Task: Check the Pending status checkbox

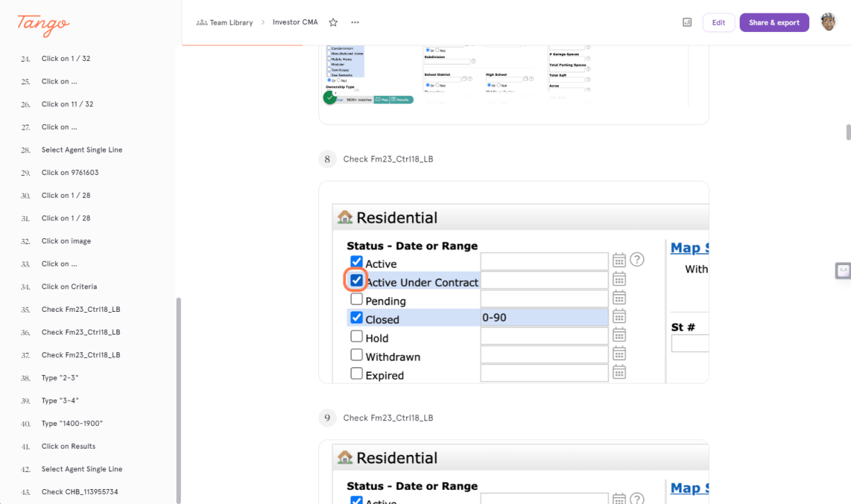Action: 357,299
